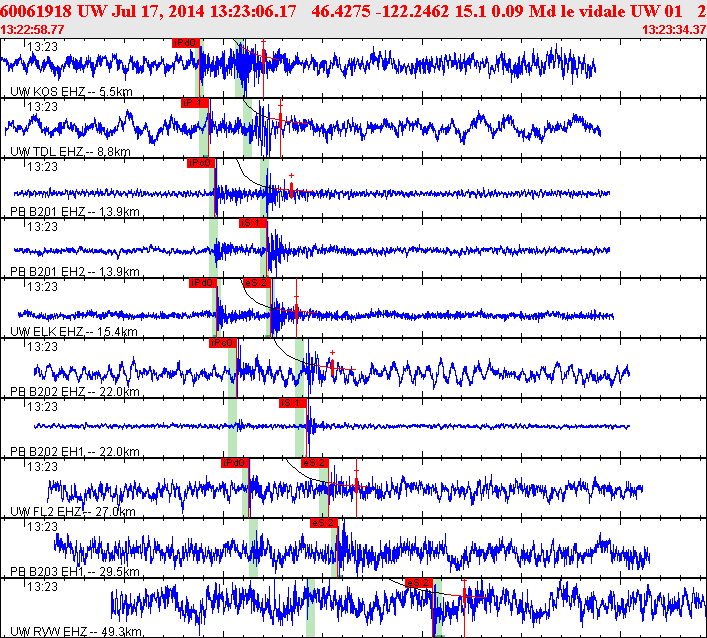Click the longitude value -122.2462 in header
This screenshot has height=638, width=707.
pos(413,11)
